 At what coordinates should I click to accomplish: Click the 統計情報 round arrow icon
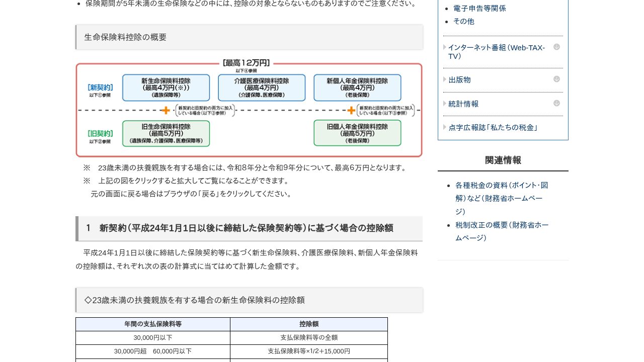556,103
